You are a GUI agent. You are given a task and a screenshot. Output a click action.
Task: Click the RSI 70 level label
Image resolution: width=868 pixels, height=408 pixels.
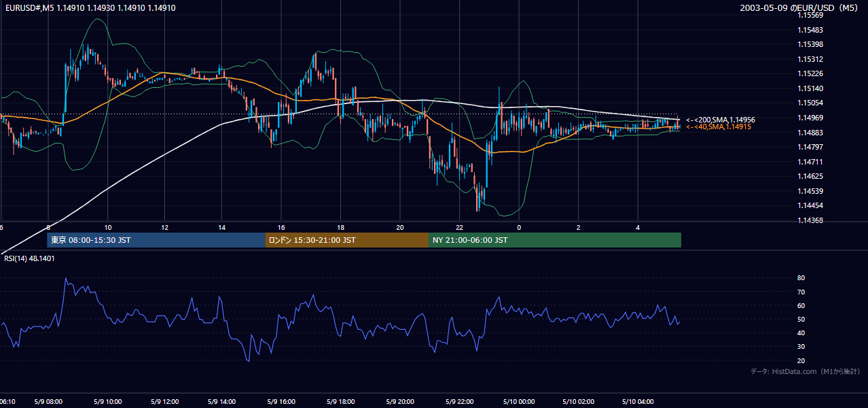coord(801,292)
